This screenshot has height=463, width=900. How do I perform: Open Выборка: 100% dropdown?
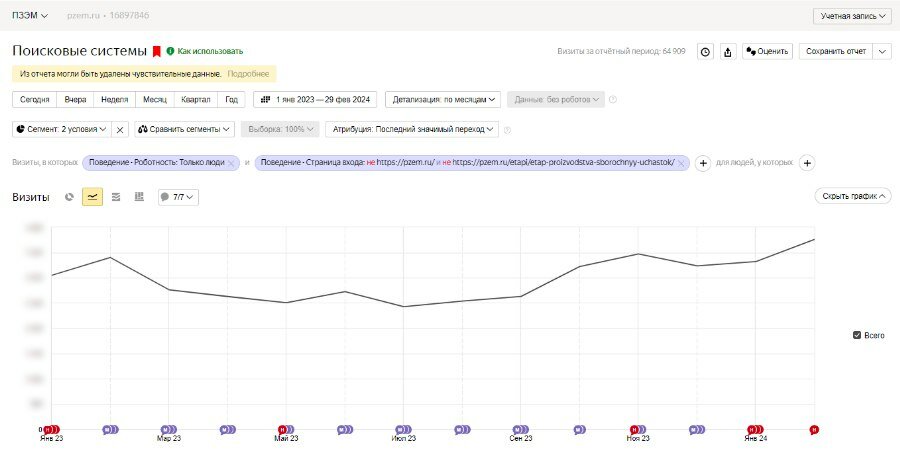click(280, 130)
